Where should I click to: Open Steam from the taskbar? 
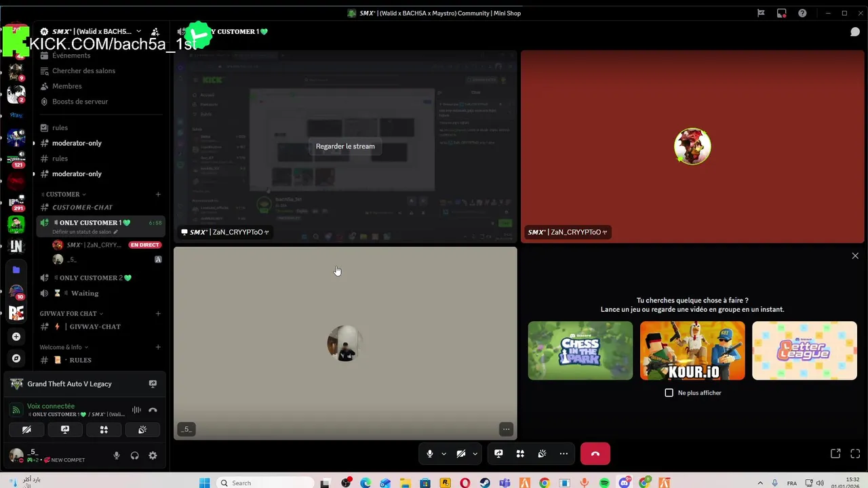[485, 483]
